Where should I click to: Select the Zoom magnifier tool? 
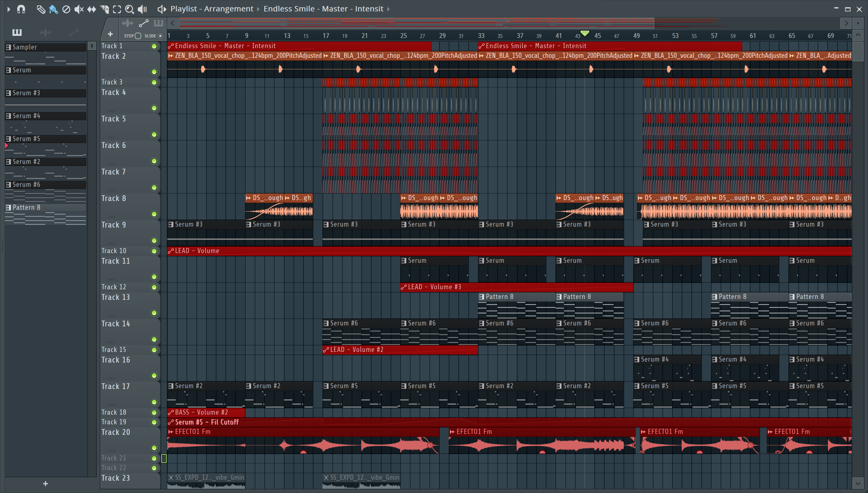point(129,9)
